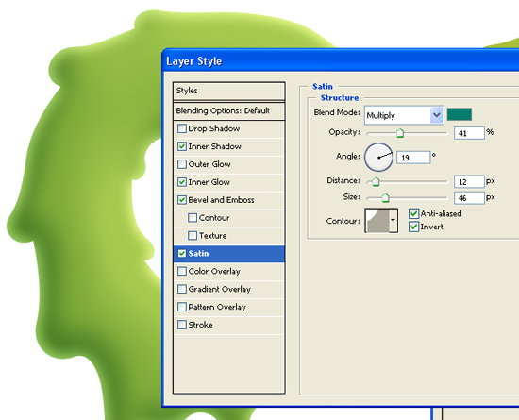
Task: Click the Size slider handle
Action: (x=385, y=198)
